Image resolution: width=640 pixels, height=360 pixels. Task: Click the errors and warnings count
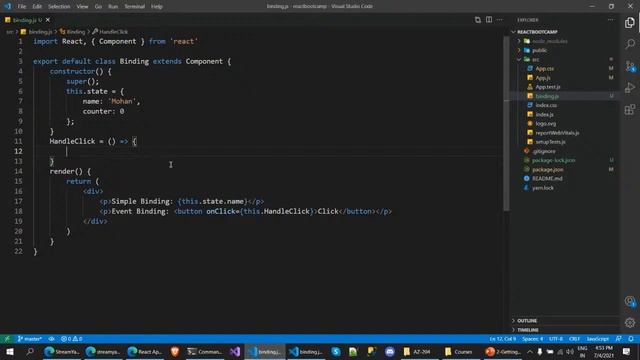[x=72, y=339]
